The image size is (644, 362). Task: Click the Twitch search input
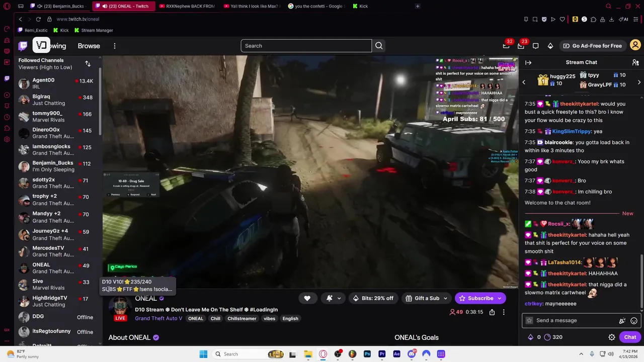pos(306,46)
